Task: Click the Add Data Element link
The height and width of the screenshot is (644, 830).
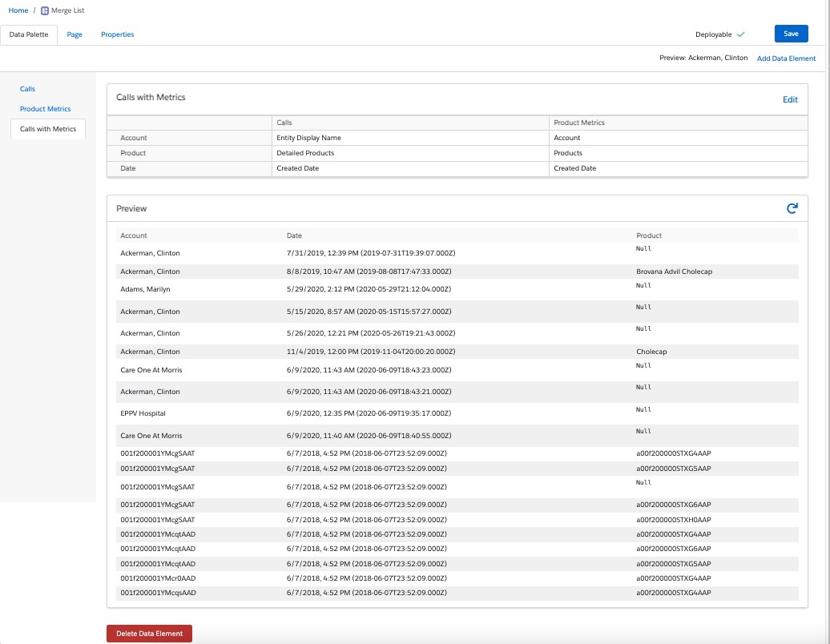Action: point(786,58)
